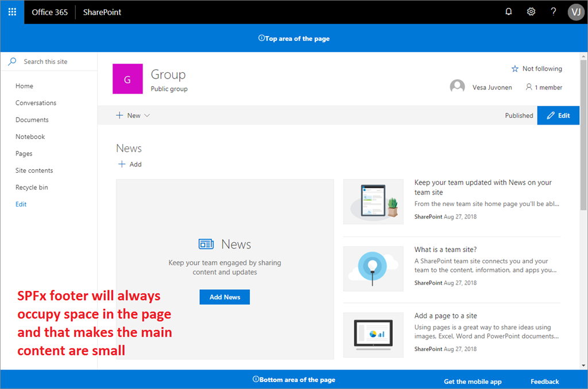Toggle Edit mode on the page
Screen dimensions: 588x389
point(558,115)
